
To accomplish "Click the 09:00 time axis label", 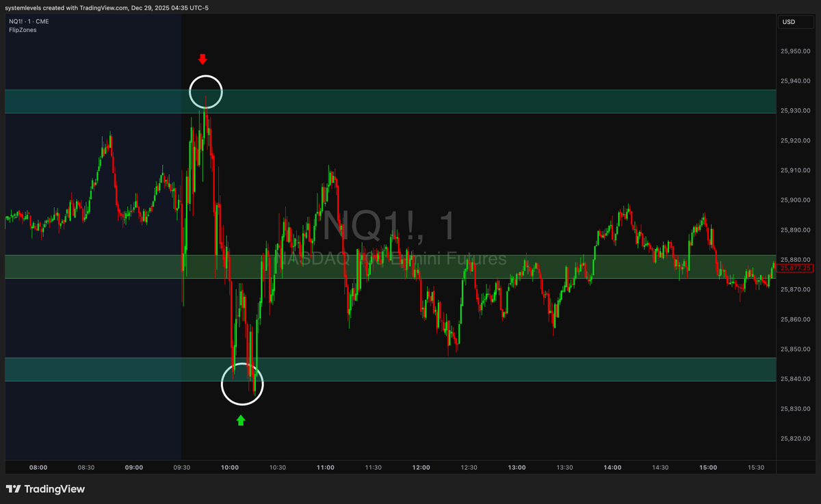I will click(134, 468).
